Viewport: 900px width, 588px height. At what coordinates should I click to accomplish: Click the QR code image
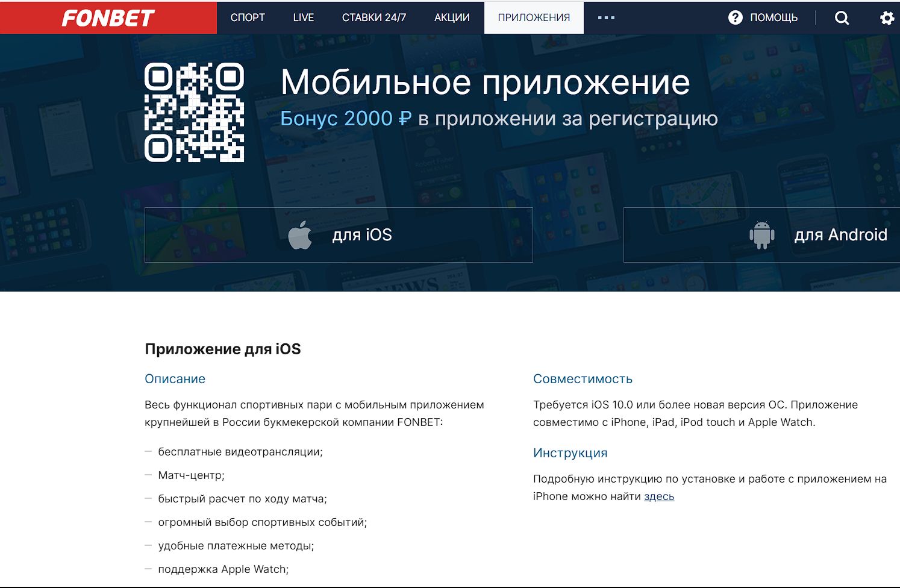(195, 112)
